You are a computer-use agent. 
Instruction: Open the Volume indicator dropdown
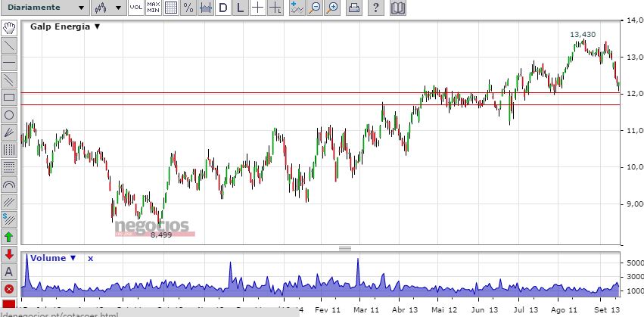pos(54,258)
